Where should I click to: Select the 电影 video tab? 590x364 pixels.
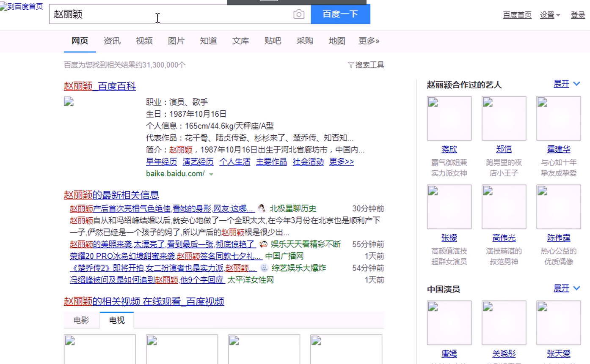[x=81, y=320]
